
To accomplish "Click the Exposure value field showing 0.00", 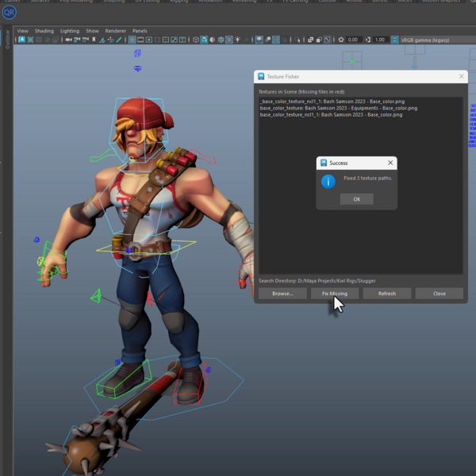I will coord(354,40).
